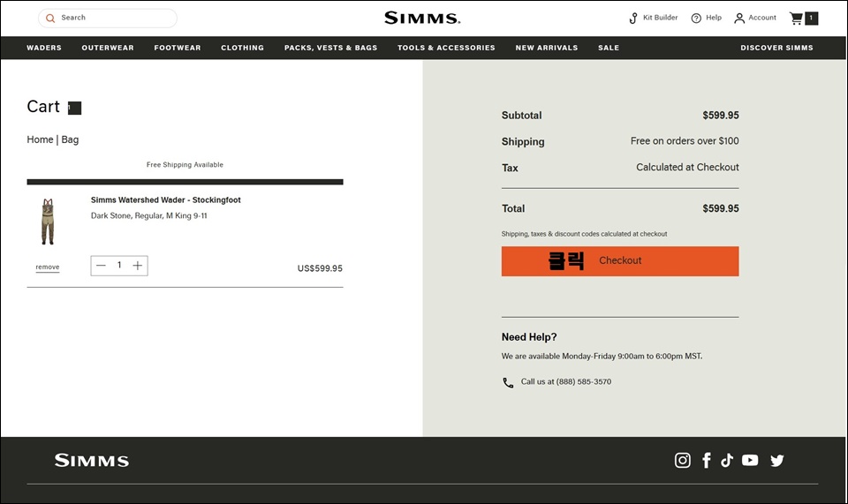This screenshot has height=504, width=848.
Task: Click the Help text link
Action: (x=714, y=18)
